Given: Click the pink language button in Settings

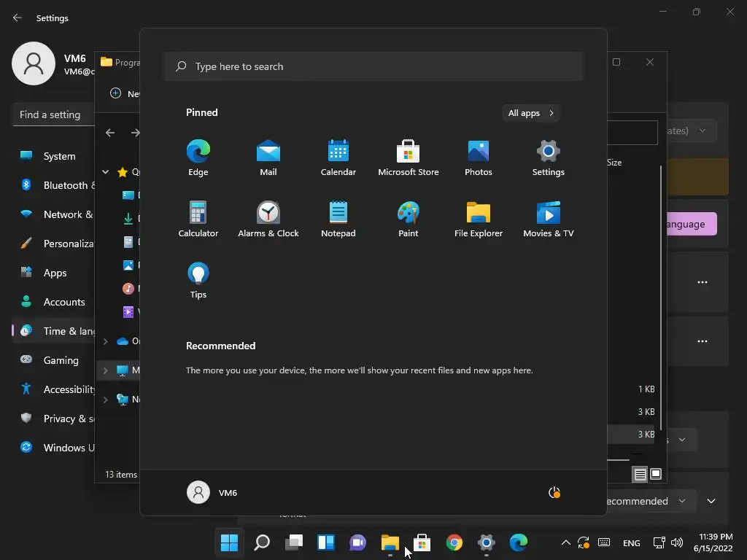Looking at the screenshot, I should click(x=692, y=224).
